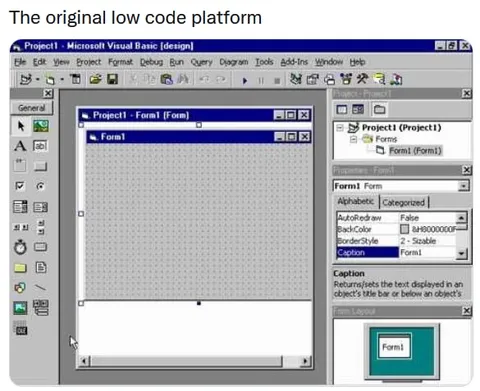Select the OptionButton control tool
480x391 pixels.
(40, 186)
